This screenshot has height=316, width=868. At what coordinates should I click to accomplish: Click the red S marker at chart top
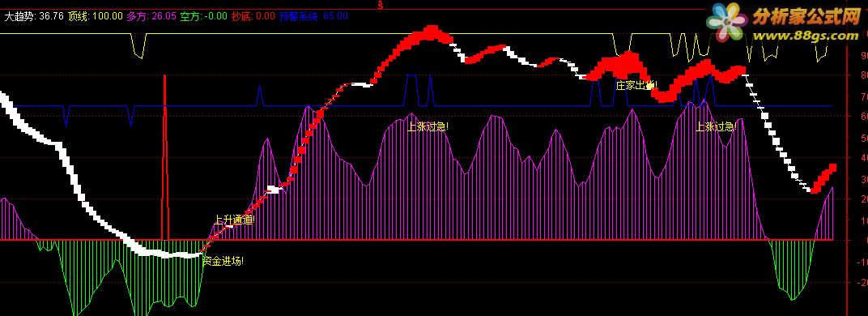point(381,6)
